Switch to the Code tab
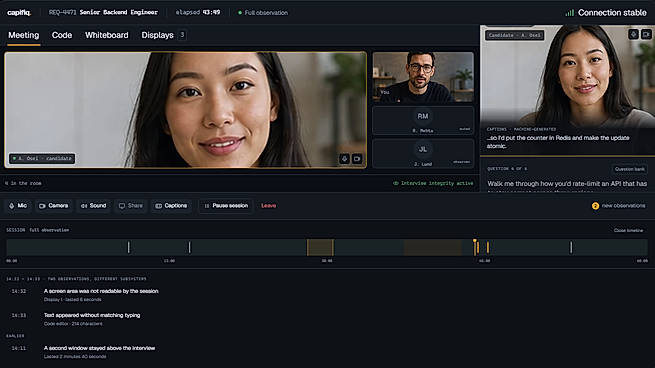655x368 pixels. pyautogui.click(x=62, y=35)
